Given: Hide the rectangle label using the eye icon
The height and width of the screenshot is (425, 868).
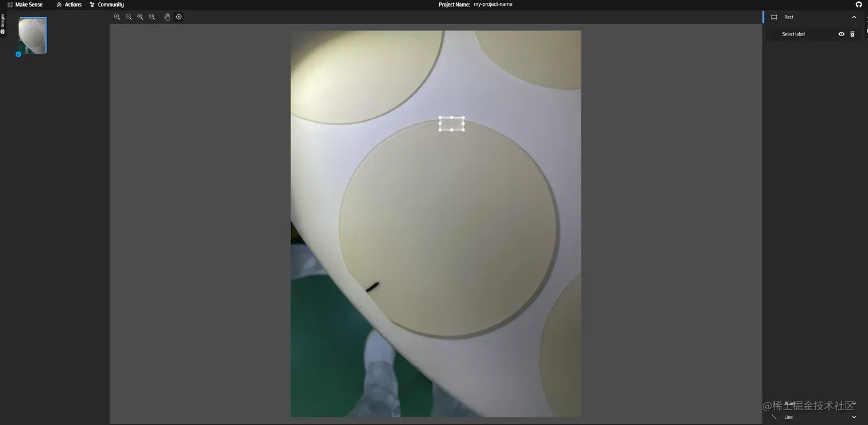Looking at the screenshot, I should (x=842, y=34).
